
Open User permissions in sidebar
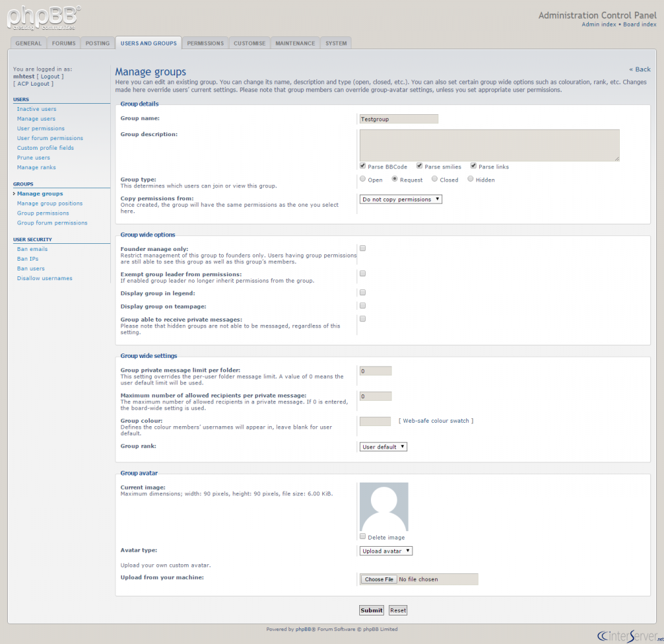[41, 128]
